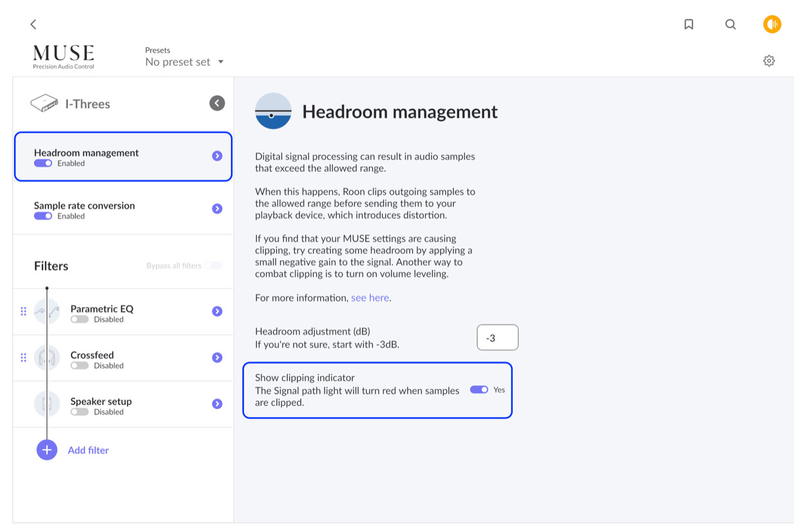Click 'Show clipping indicator' label
805x532 pixels.
point(305,377)
